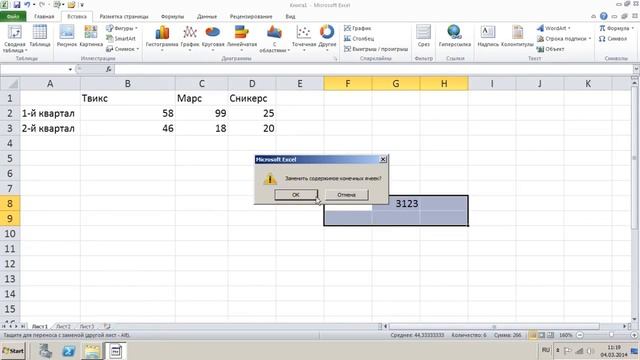640x360 pixels.
Task: Open the WordArt dropdown
Action: tap(553, 28)
